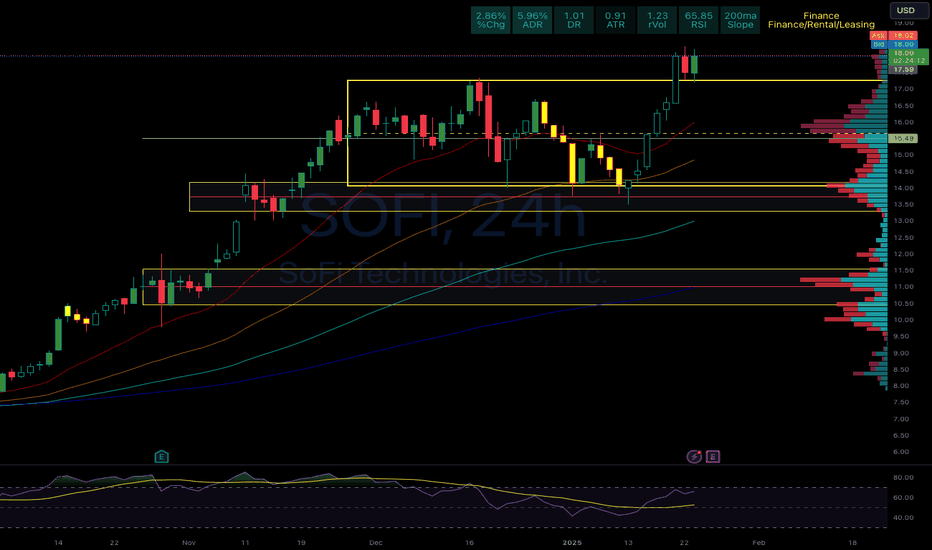Click the 11.00 price axis label
The image size is (932, 550).
click(x=903, y=287)
